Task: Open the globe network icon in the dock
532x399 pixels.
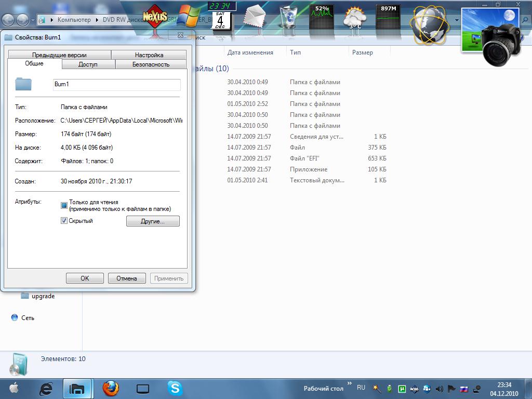Action: coord(429,24)
